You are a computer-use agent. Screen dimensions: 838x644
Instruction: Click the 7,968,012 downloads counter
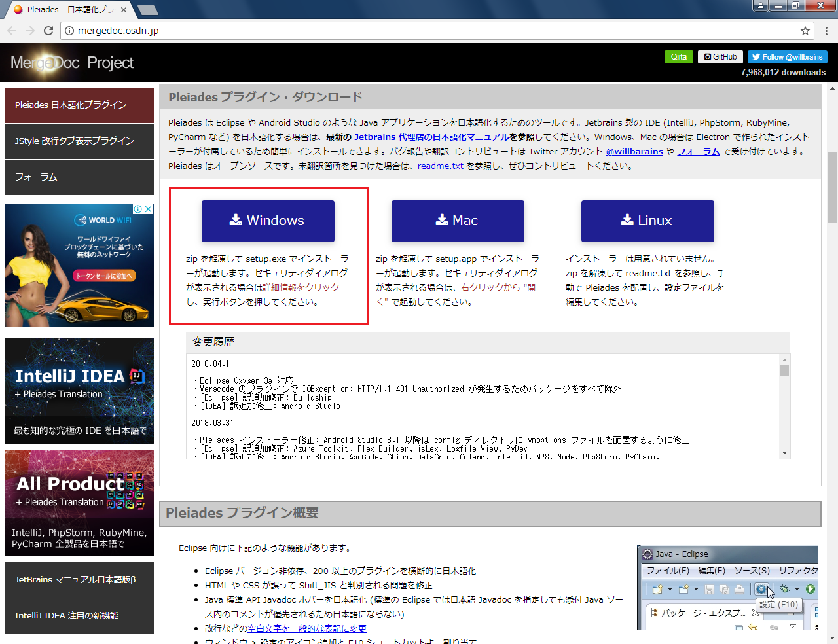(x=783, y=73)
